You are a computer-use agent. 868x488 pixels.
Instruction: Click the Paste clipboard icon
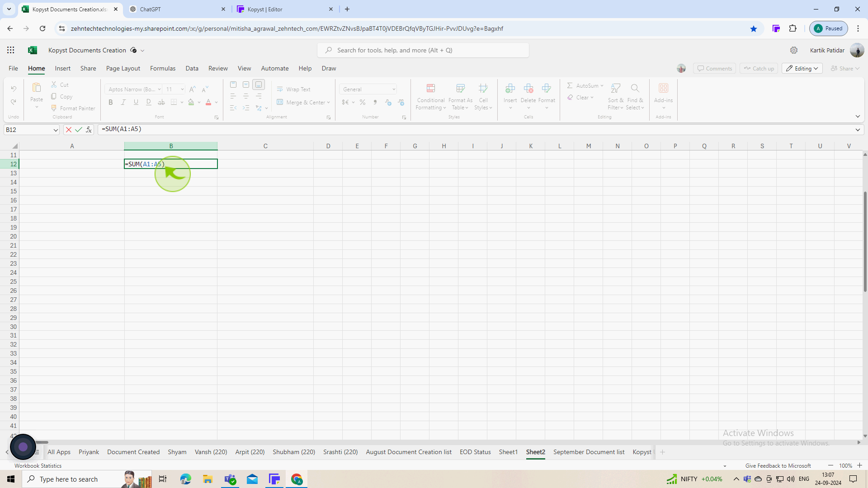(x=37, y=88)
